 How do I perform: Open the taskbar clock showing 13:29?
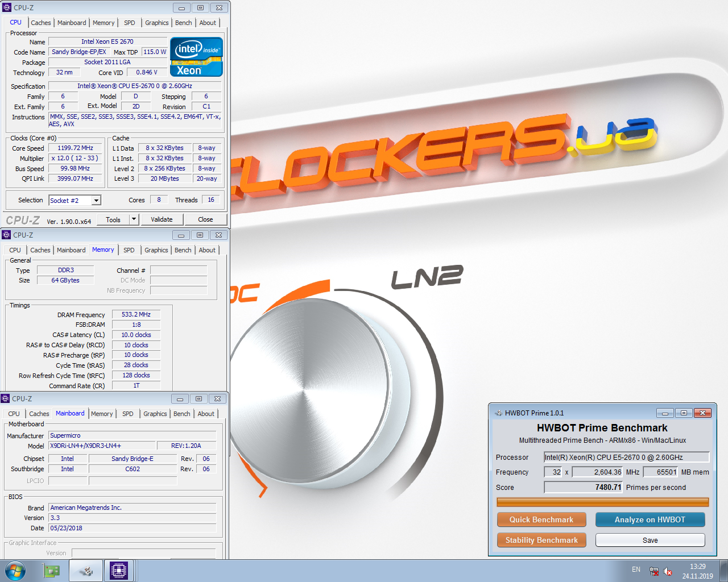(697, 571)
